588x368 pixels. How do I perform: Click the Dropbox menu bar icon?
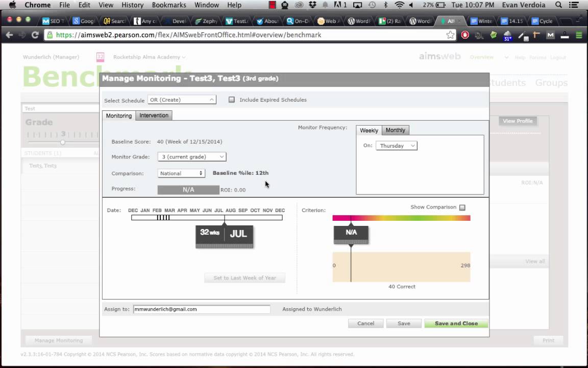[312, 5]
